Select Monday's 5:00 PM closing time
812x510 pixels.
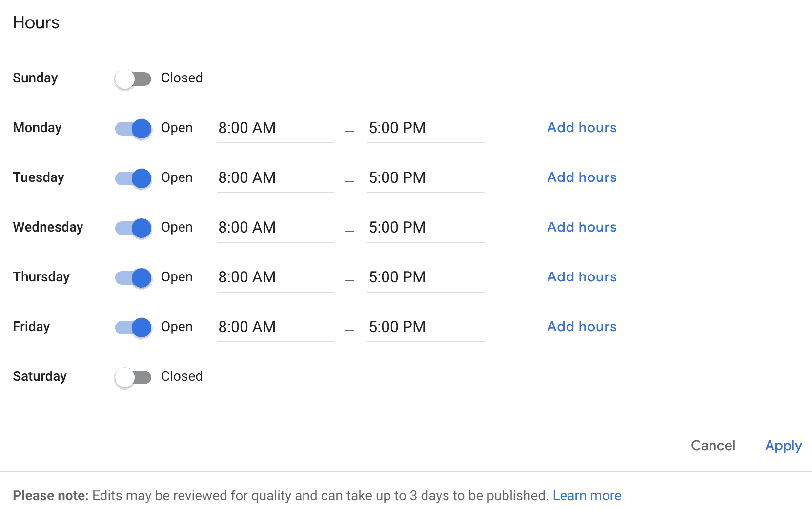pyautogui.click(x=426, y=128)
